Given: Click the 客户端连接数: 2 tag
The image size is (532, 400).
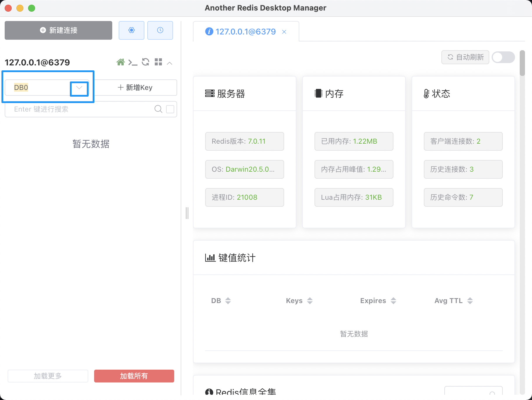Looking at the screenshot, I should [x=463, y=141].
